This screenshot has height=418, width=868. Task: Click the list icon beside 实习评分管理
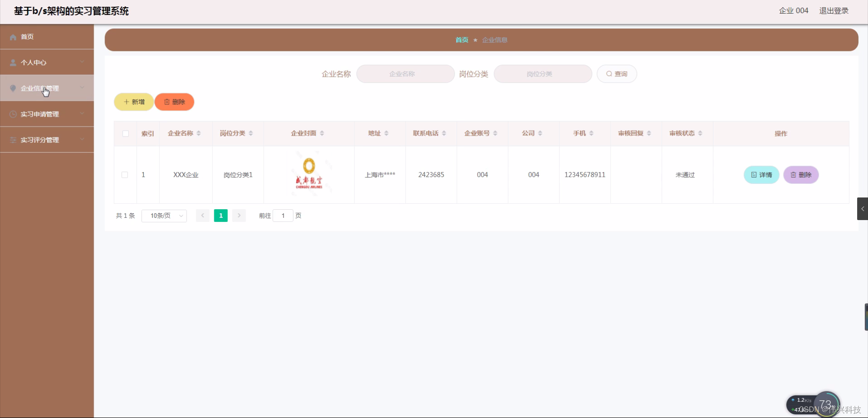coord(12,140)
